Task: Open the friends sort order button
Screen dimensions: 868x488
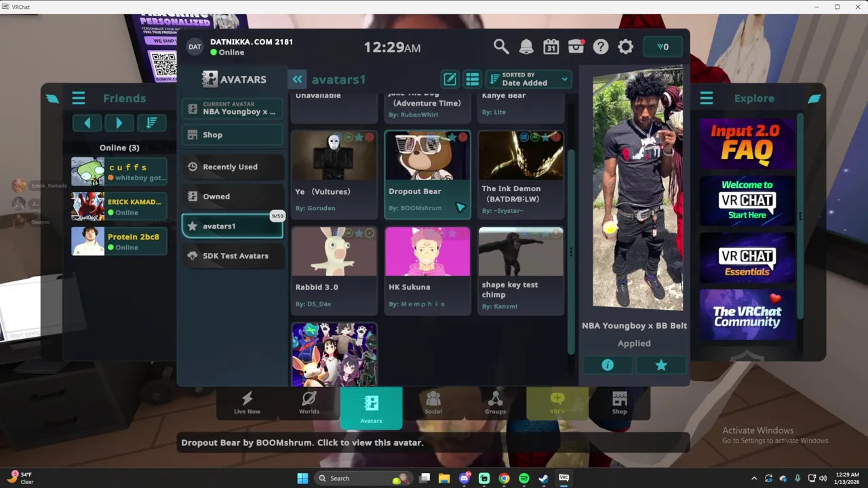Action: (151, 123)
